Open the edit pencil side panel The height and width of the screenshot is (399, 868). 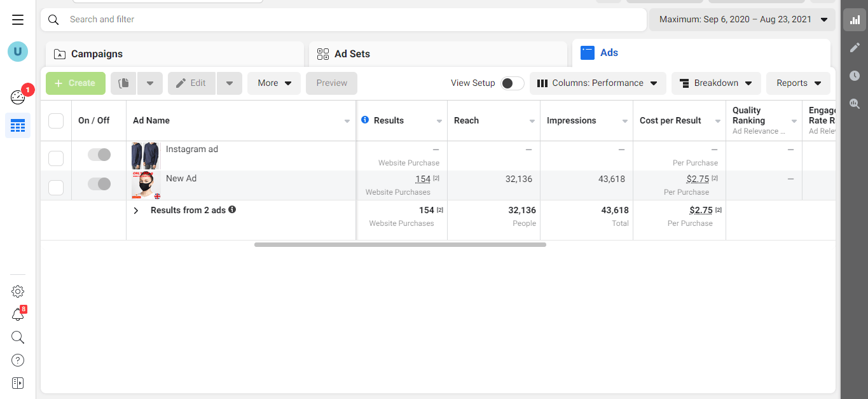pyautogui.click(x=855, y=48)
